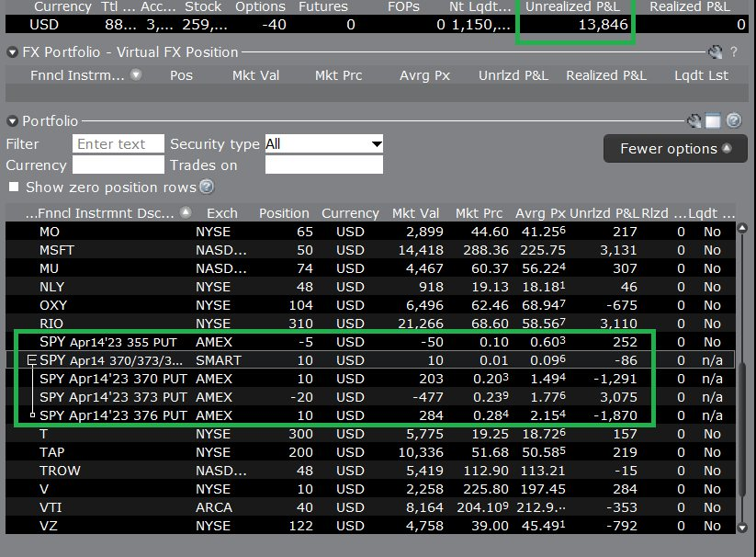Screen dimensions: 756x557
Task: Select the RIO row
Action: click(x=370, y=324)
